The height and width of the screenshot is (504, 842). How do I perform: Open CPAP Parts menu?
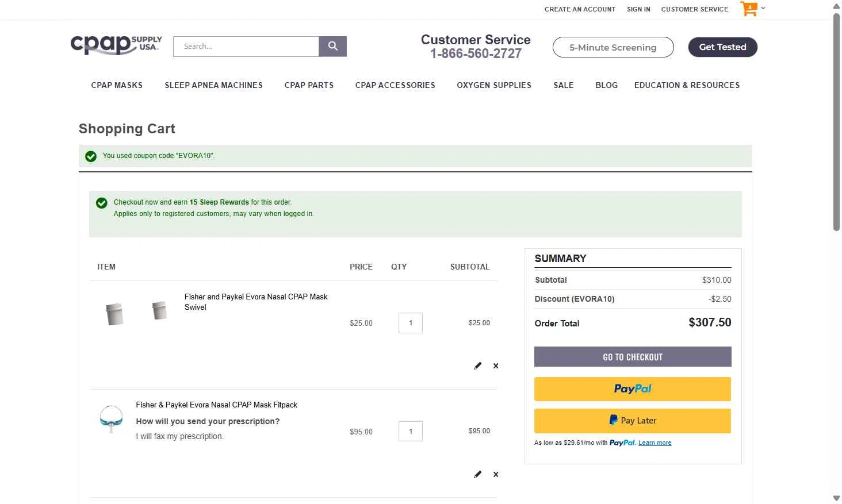(309, 85)
